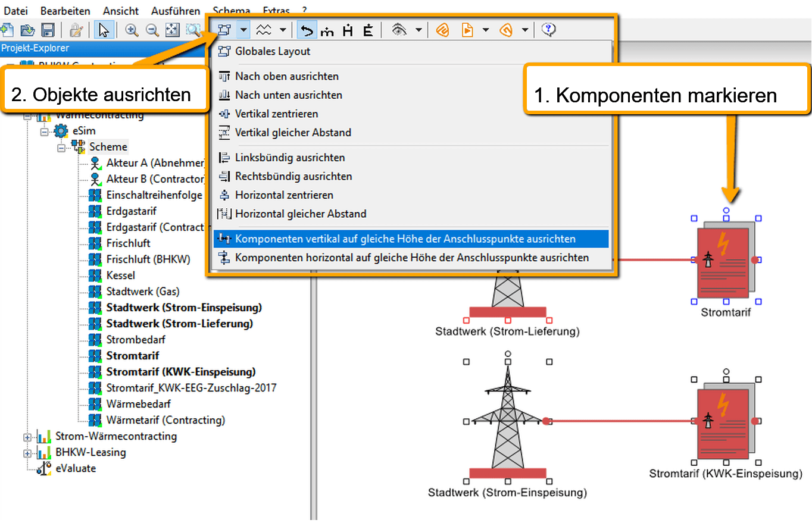
Task: Choose Nach oben ausrichten
Action: point(411,76)
